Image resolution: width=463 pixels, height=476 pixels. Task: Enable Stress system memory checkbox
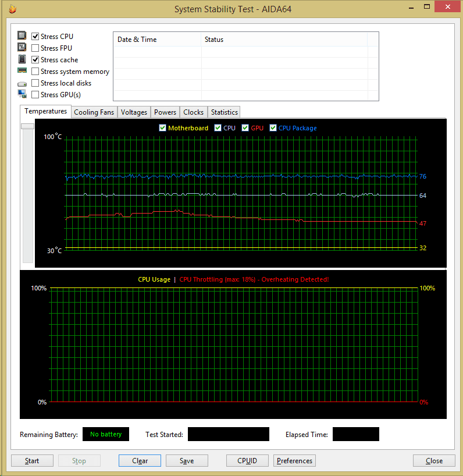point(35,72)
